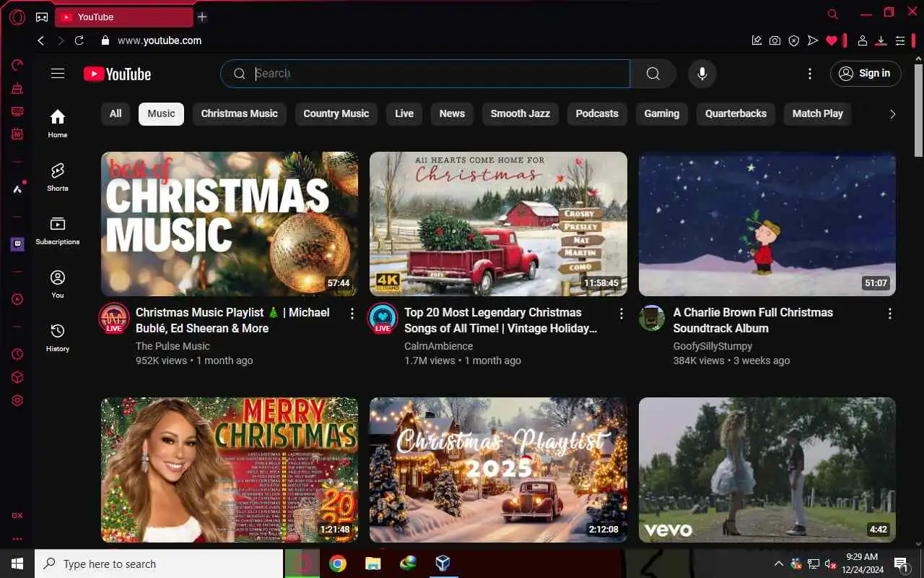The height and width of the screenshot is (578, 924).
Task: Open the GX Control speedometer icon
Action: tap(17, 65)
